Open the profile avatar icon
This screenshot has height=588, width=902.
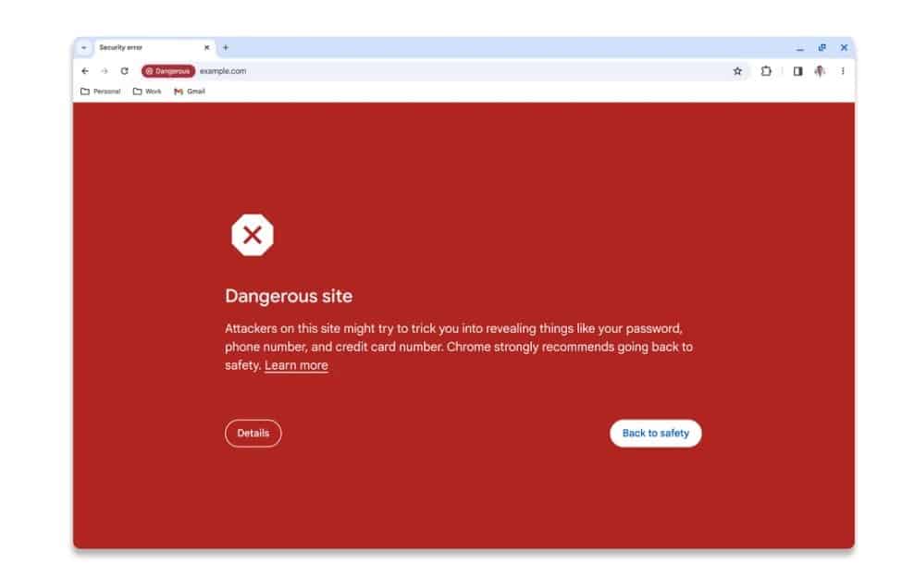point(820,71)
